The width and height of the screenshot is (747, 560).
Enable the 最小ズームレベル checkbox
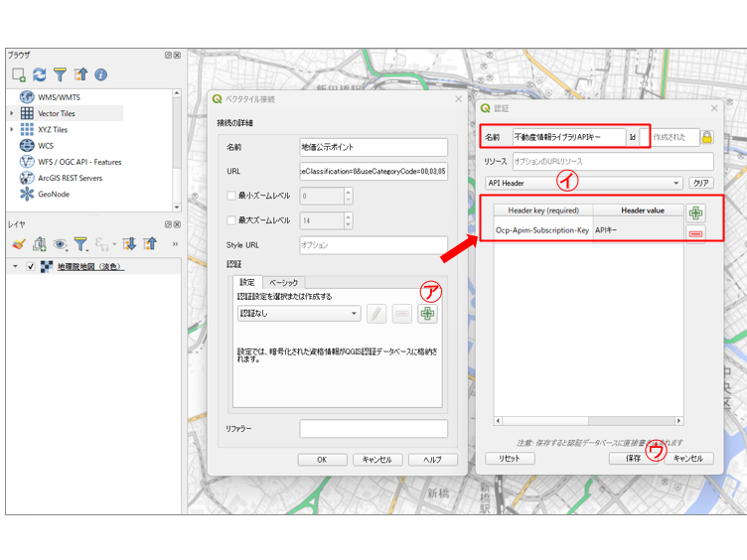(x=231, y=197)
